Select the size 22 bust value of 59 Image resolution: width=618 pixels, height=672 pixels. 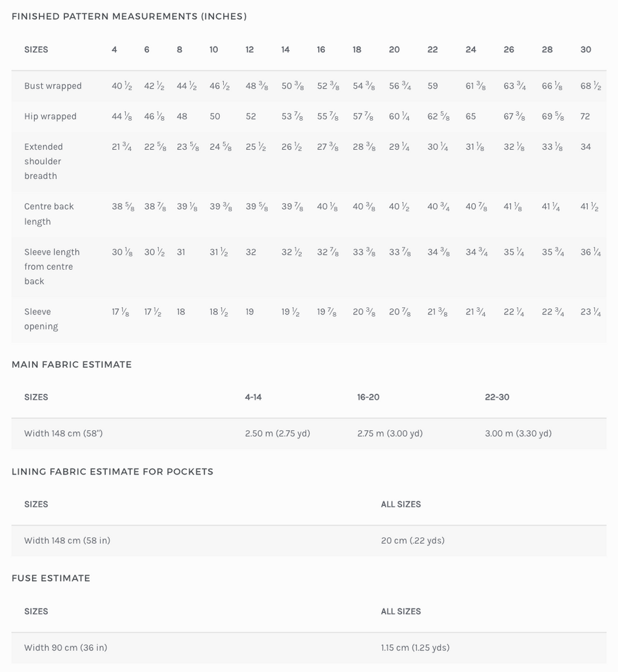pyautogui.click(x=433, y=86)
